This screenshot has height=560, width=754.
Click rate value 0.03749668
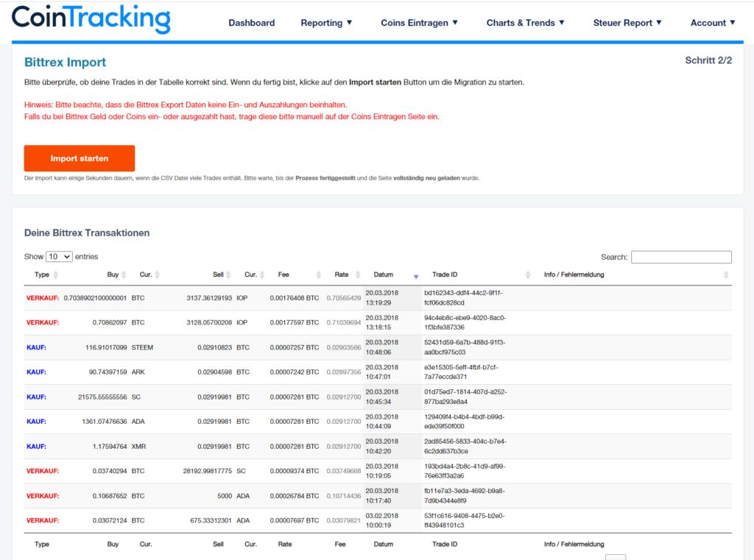pos(343,471)
